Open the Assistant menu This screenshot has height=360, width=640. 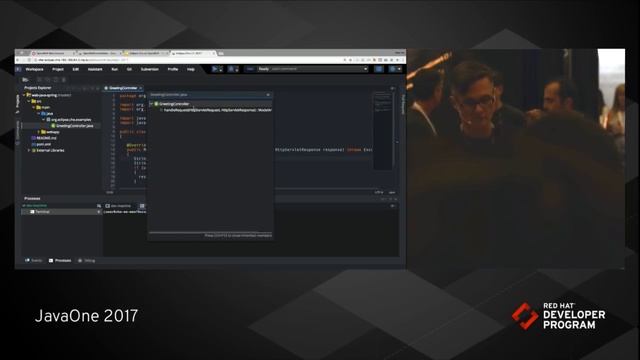pos(95,69)
